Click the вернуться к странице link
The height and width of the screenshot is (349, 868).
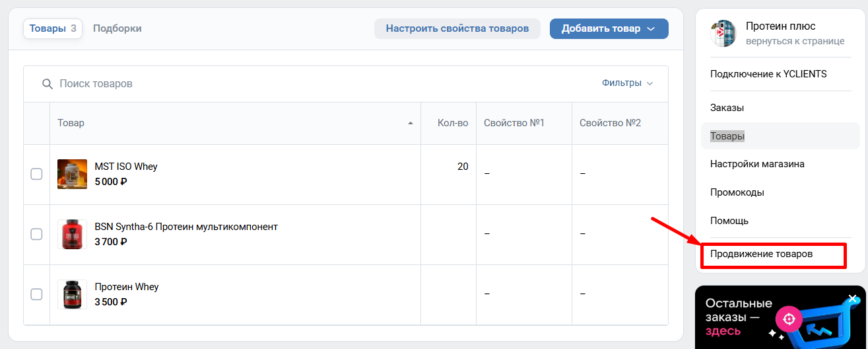point(795,41)
